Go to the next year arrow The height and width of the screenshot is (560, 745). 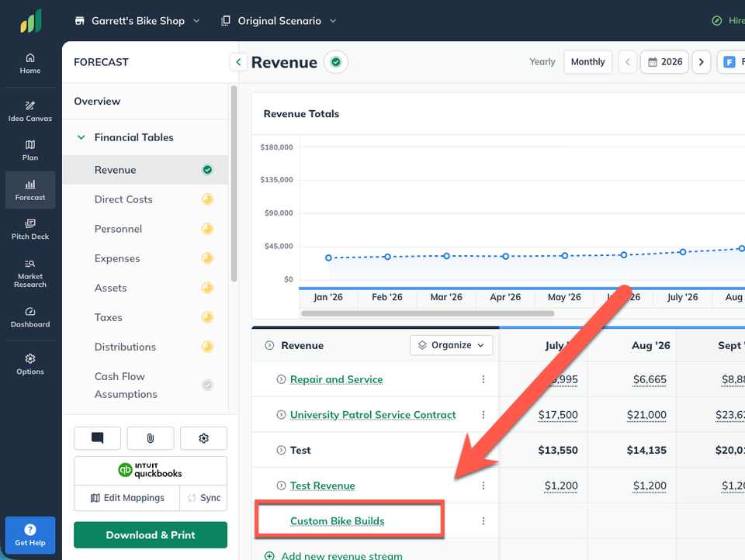click(701, 62)
